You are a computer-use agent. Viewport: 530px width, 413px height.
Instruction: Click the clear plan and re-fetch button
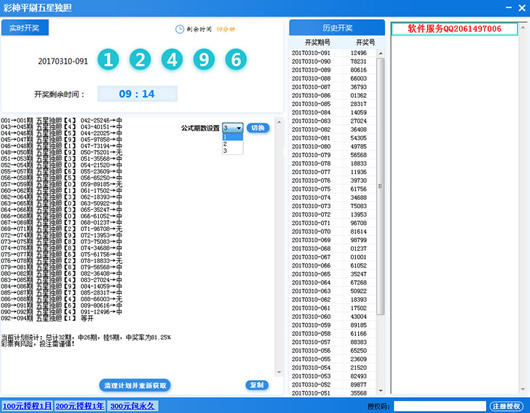click(135, 385)
